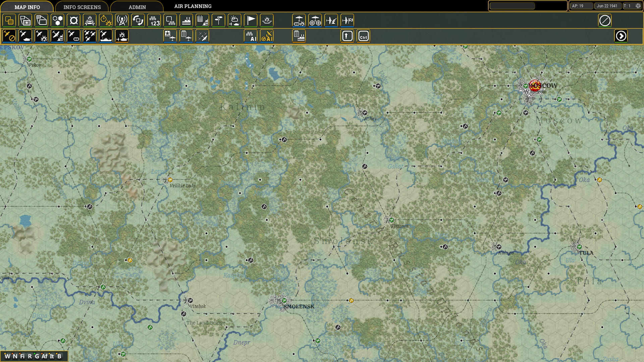The height and width of the screenshot is (362, 644).
Task: Toggle the Fi nation filter
Action: [x=22, y=356]
